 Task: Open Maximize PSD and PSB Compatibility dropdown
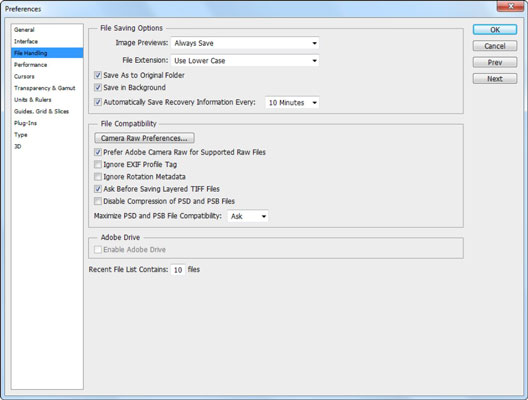(248, 216)
